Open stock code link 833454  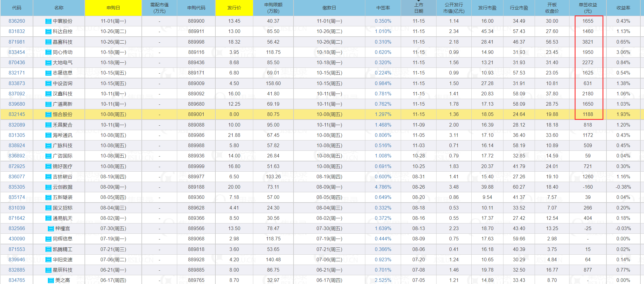point(17,52)
